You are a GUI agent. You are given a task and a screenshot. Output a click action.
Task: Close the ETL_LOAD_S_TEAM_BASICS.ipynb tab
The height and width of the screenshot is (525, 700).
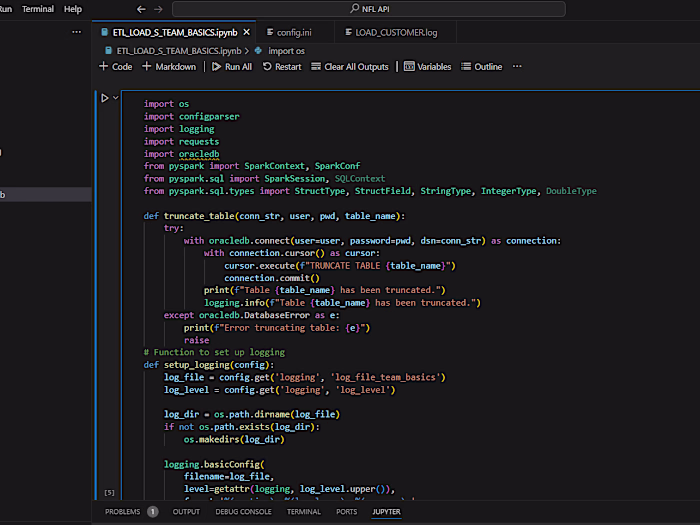point(247,32)
